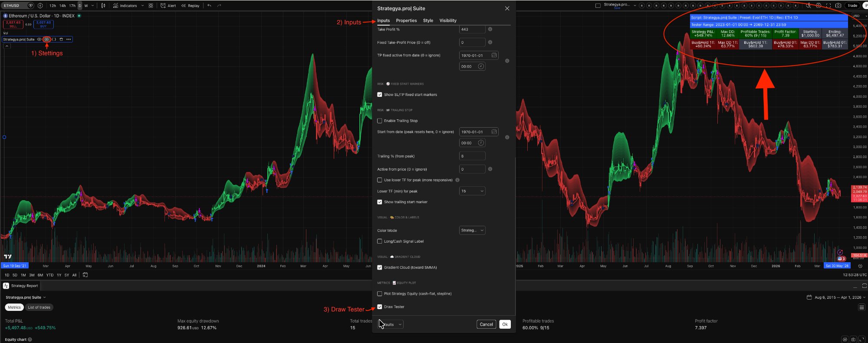
Task: Uncheck Gradient Cloud (toward SMMA)
Action: click(380, 267)
